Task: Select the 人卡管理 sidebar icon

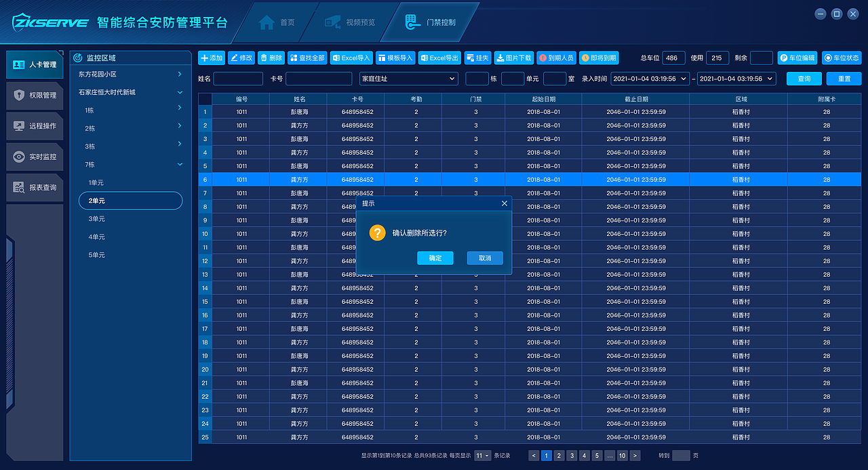Action: coord(34,64)
